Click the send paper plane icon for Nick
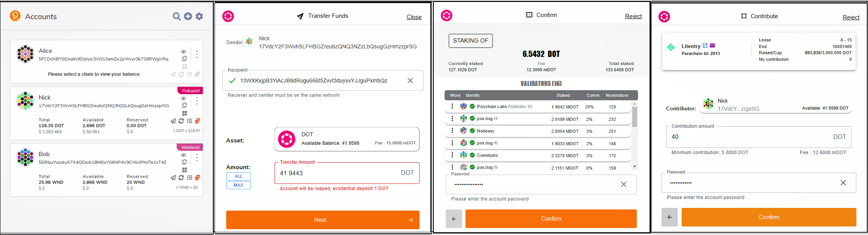 (173, 121)
